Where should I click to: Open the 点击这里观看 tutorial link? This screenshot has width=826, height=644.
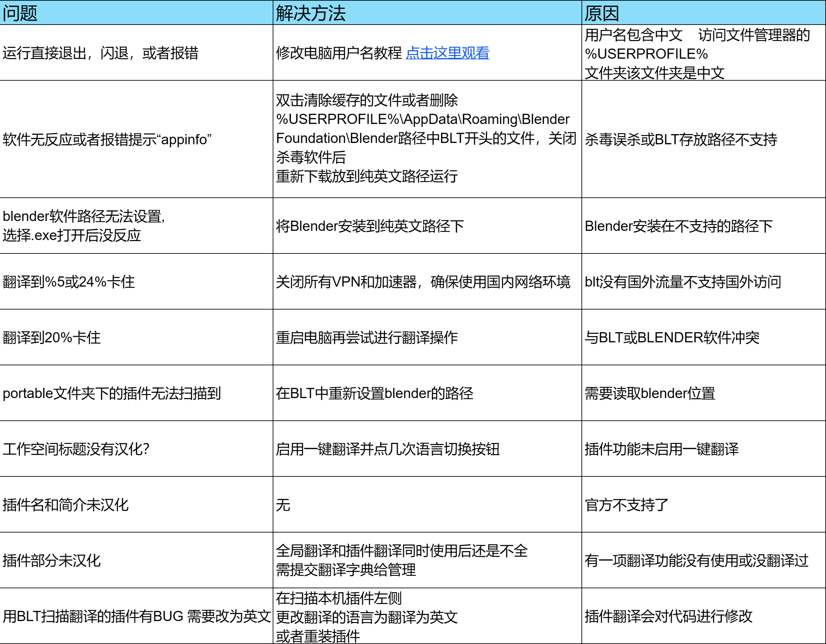[x=447, y=53]
